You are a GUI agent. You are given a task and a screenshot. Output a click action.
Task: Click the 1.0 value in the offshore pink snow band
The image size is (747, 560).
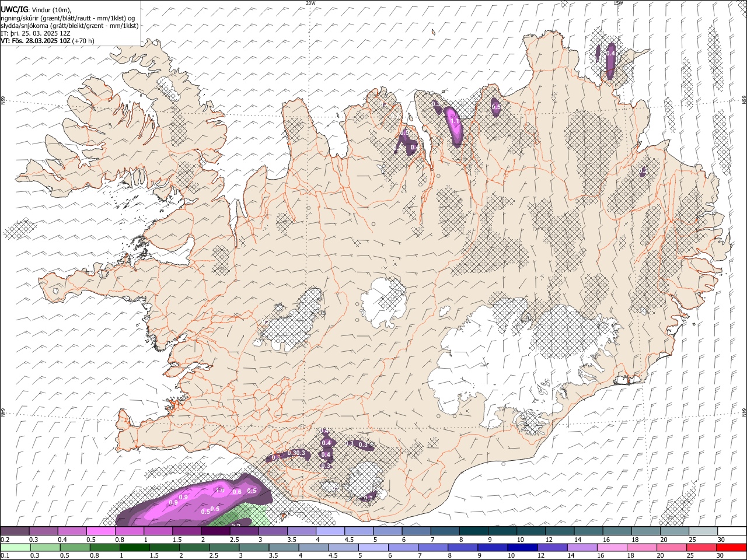coord(220,491)
